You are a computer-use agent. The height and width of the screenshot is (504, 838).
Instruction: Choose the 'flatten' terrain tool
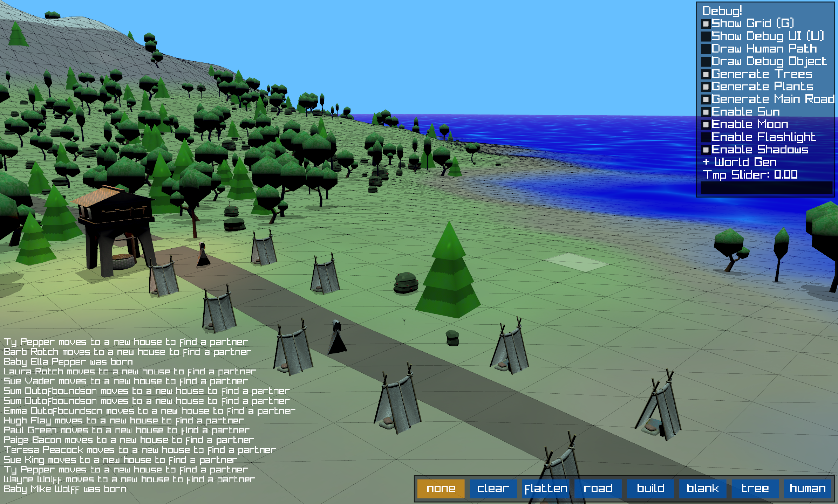[x=545, y=489]
